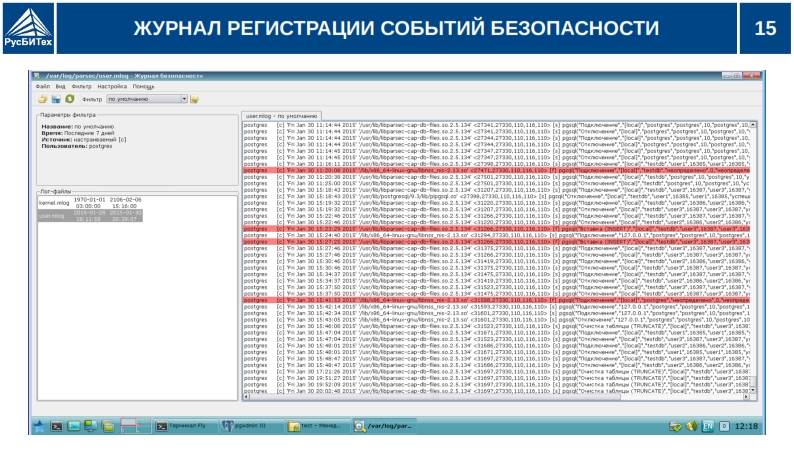Click the save icon in toolbar
This screenshot has height=454, width=794.
pos(56,99)
